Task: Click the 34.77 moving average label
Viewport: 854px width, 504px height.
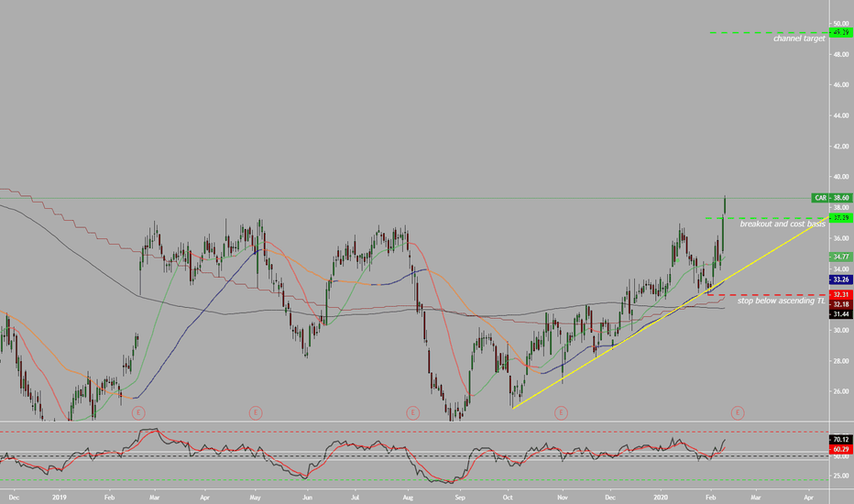Action: pyautogui.click(x=841, y=257)
